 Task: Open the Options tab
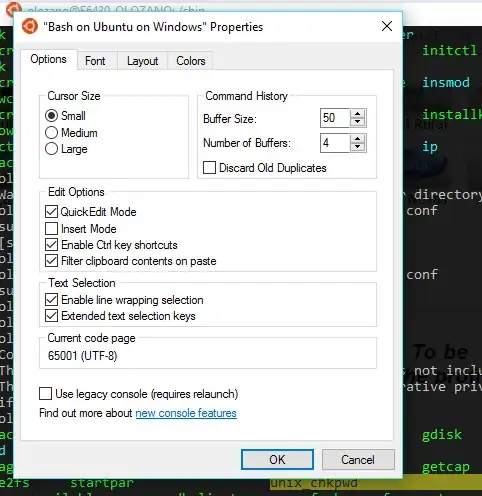(x=49, y=59)
